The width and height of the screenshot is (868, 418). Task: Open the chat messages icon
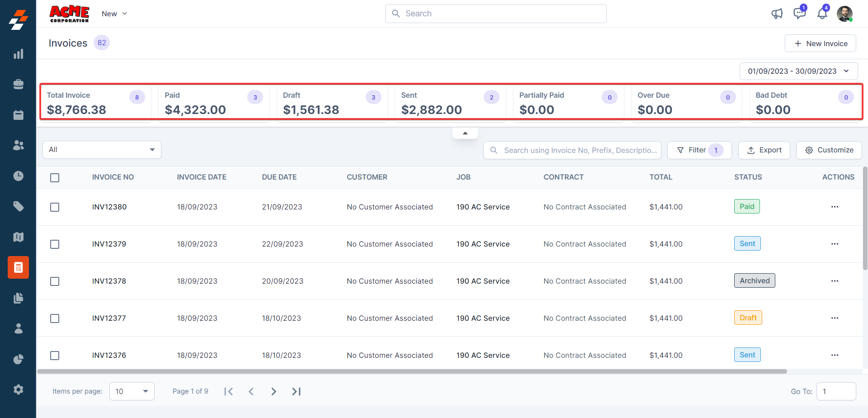[x=799, y=14]
